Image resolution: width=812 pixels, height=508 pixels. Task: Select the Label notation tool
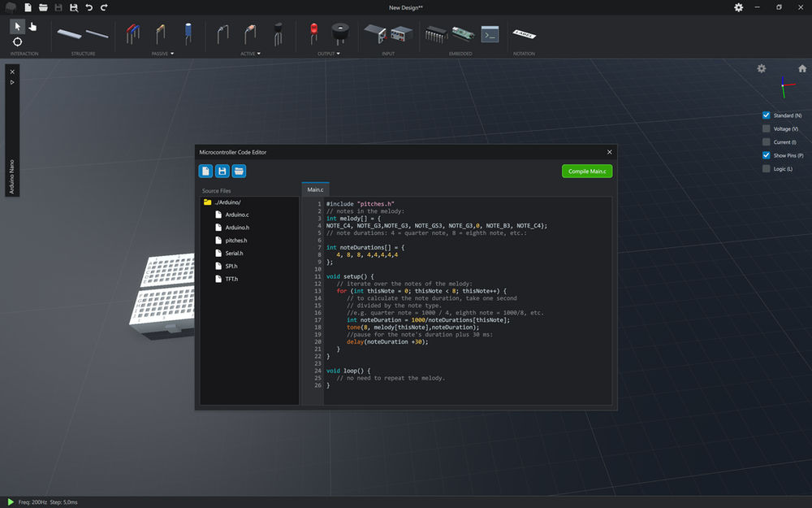[524, 34]
